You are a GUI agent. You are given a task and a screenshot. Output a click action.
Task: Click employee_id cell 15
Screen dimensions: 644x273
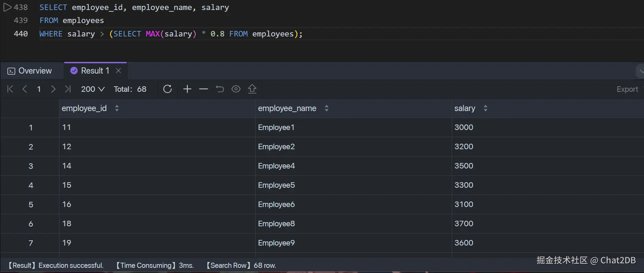(157, 185)
